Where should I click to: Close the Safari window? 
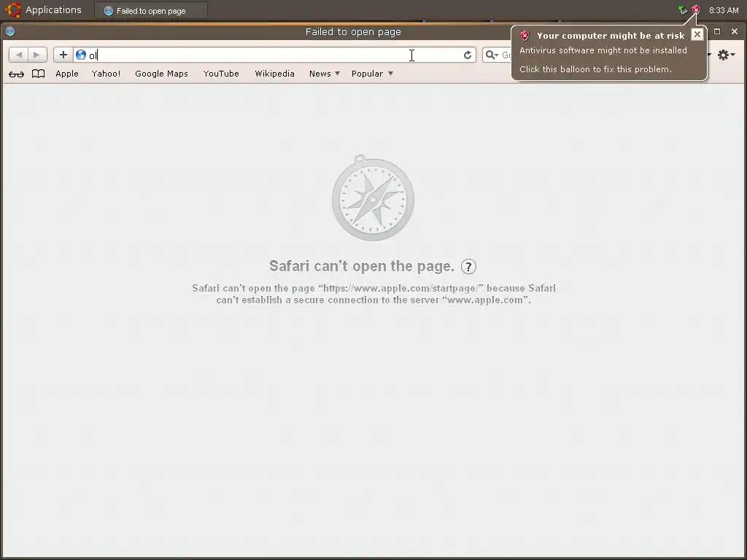point(734,31)
